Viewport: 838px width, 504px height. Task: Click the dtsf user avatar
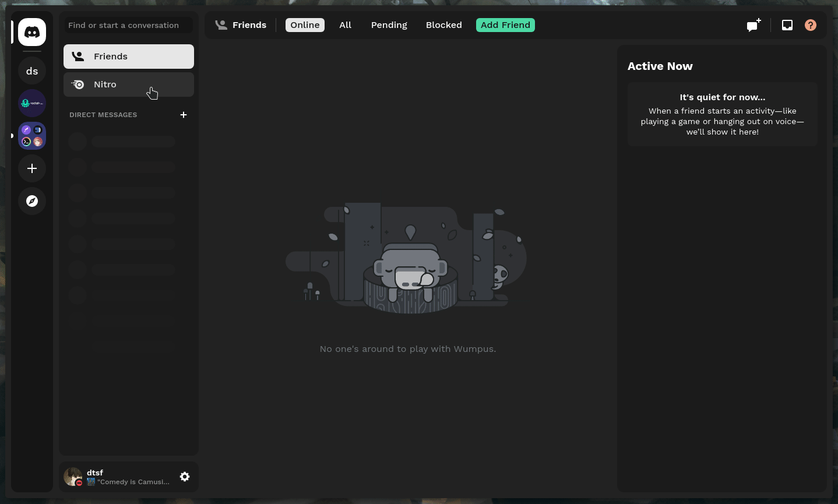(73, 477)
